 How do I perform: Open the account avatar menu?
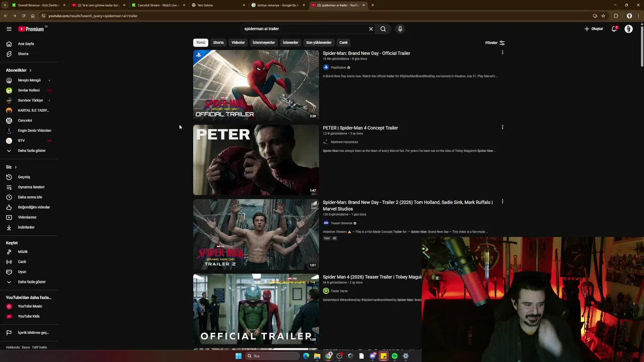[x=628, y=29]
